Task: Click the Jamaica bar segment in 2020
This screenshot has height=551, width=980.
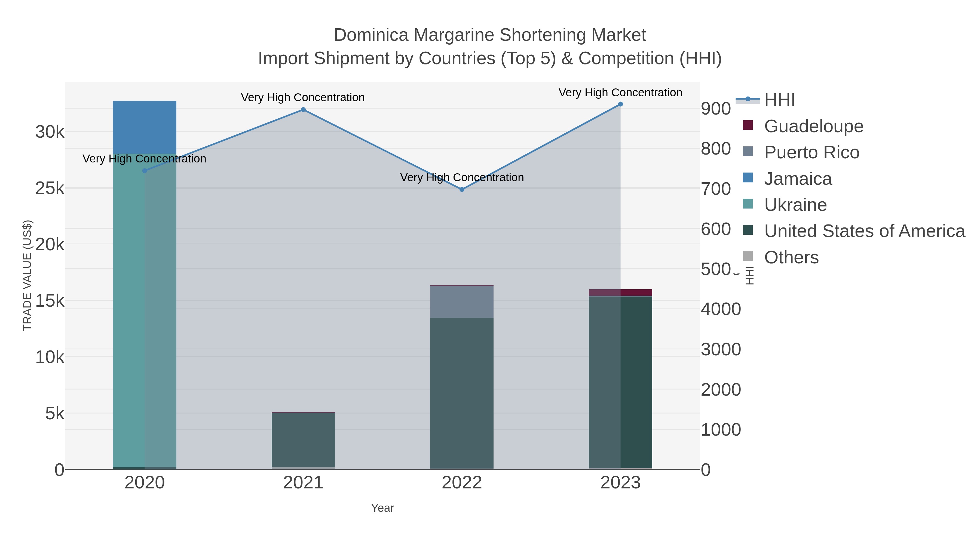Action: [145, 127]
